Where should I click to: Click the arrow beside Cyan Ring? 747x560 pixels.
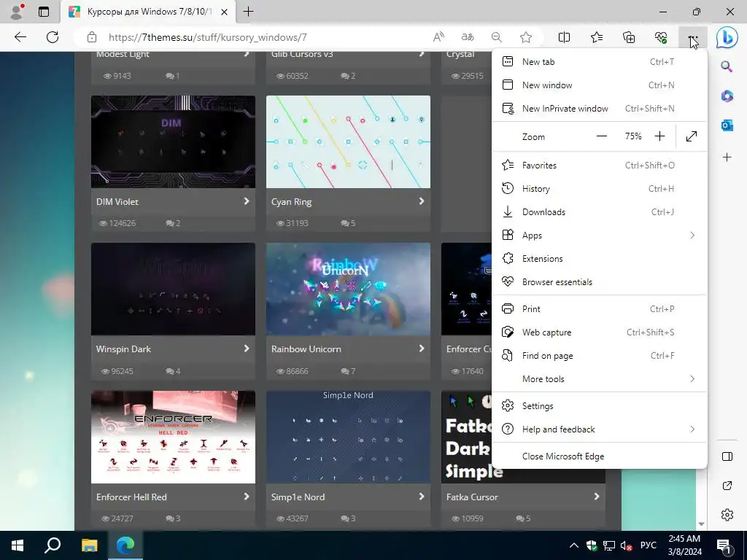coord(421,201)
